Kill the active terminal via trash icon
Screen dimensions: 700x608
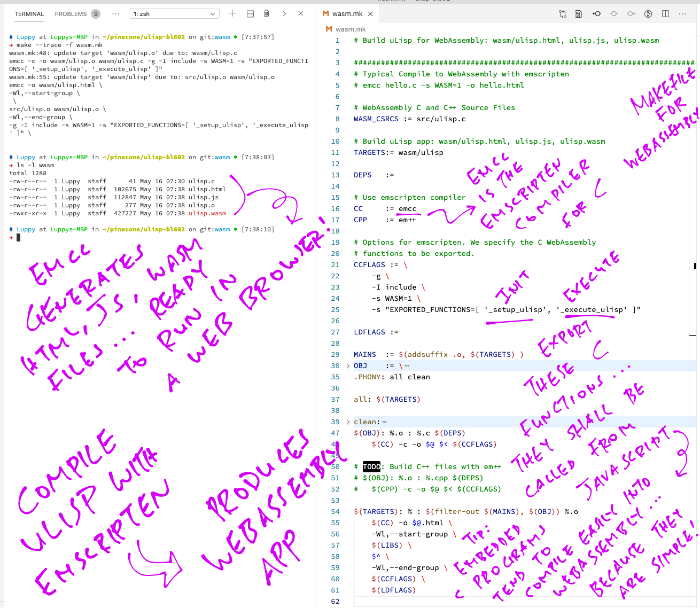pos(266,13)
